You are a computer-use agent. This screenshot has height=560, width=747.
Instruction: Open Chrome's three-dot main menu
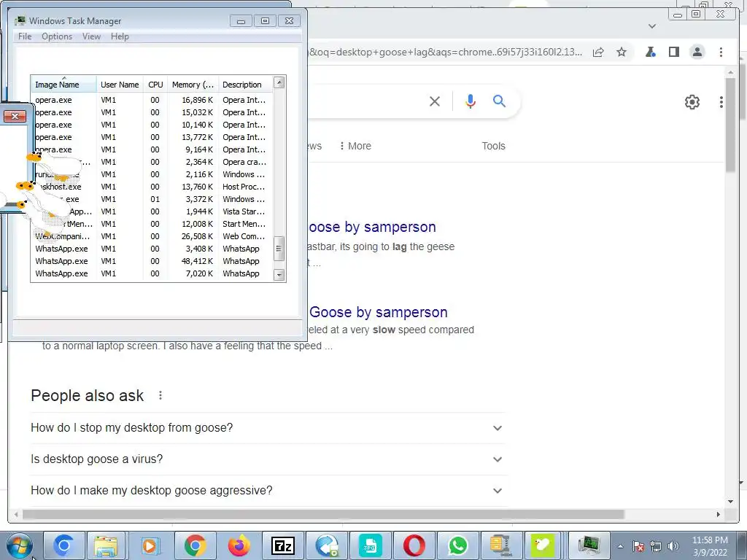[721, 52]
